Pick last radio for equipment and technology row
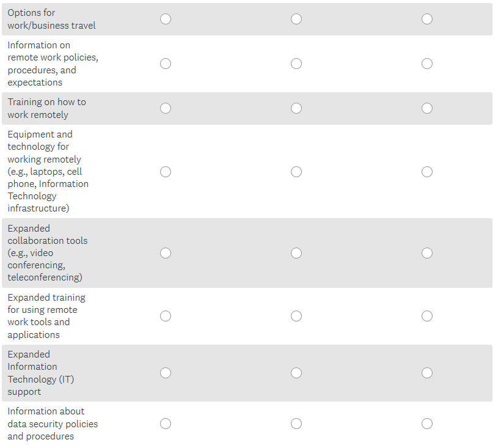Image resolution: width=501 pixels, height=448 pixels. [x=427, y=172]
